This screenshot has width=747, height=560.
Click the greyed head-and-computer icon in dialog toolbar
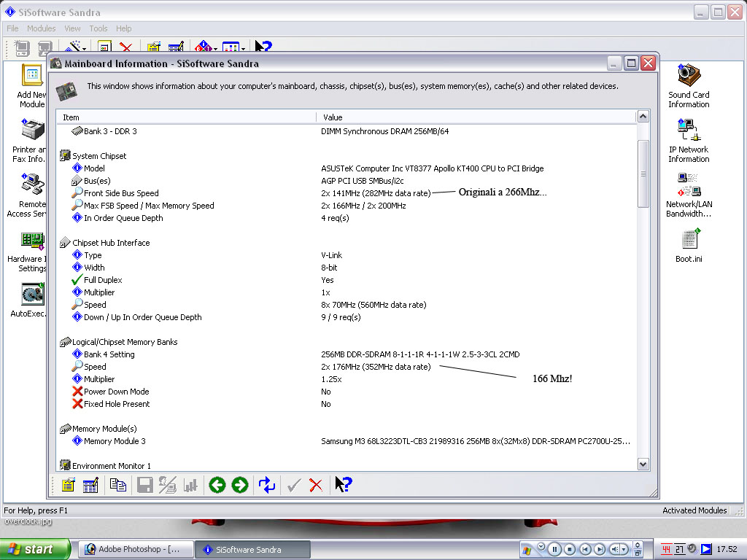(x=167, y=485)
